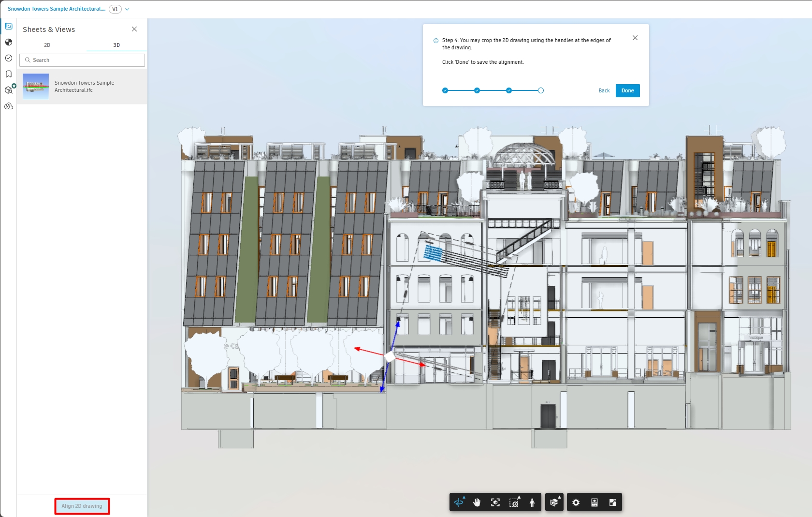812x517 pixels.
Task: Open the checkmark Issues icon in sidebar
Action: click(9, 58)
